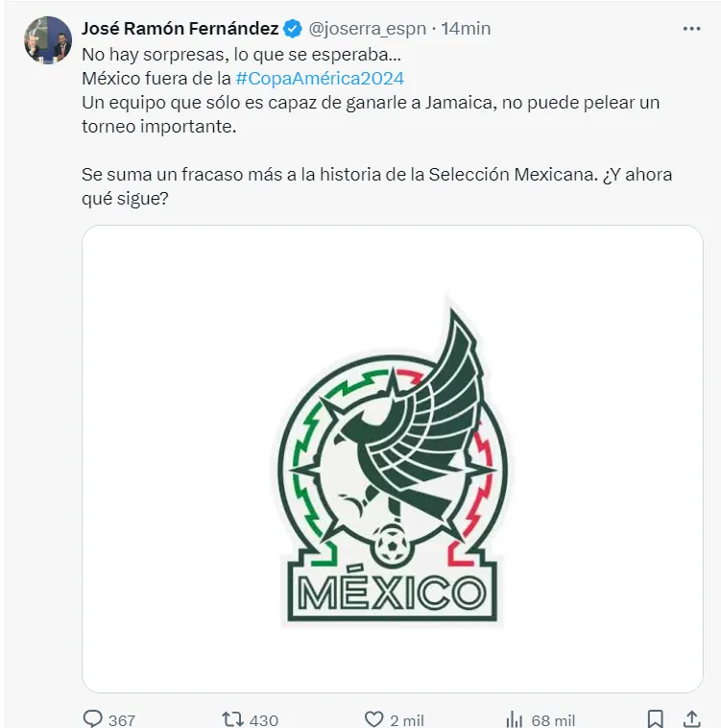
Task: Like the tweet with the heart icon
Action: [375, 718]
